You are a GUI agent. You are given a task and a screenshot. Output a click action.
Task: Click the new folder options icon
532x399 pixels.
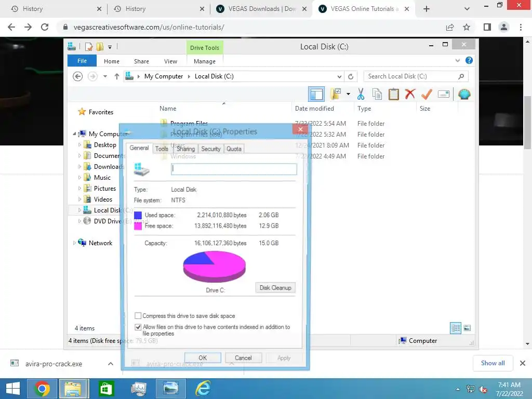[336, 94]
